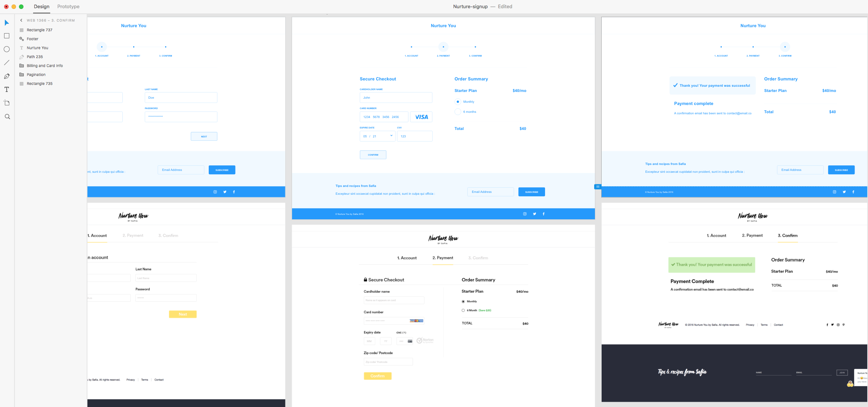Click the Cardholder Name field containing John
The image size is (868, 407).
(396, 98)
